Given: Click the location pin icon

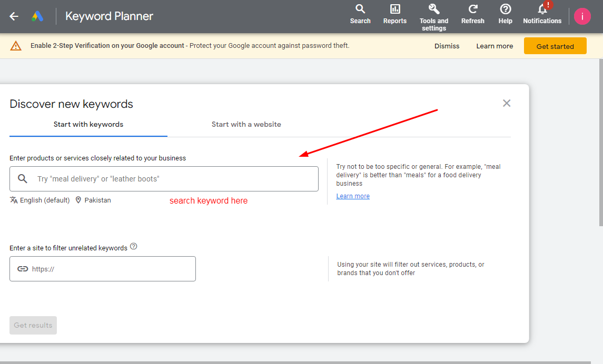Looking at the screenshot, I should tap(78, 200).
